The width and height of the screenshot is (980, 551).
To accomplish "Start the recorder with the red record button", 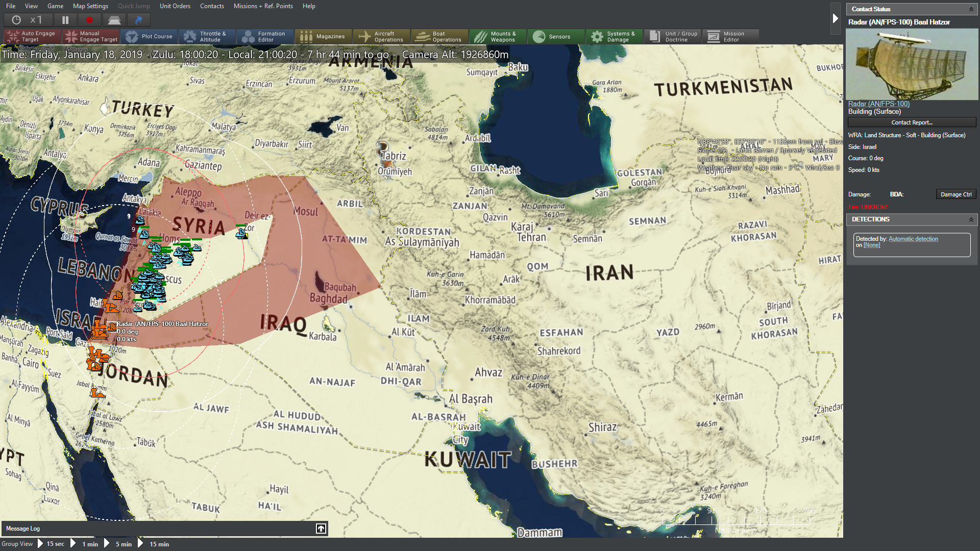I will point(89,19).
